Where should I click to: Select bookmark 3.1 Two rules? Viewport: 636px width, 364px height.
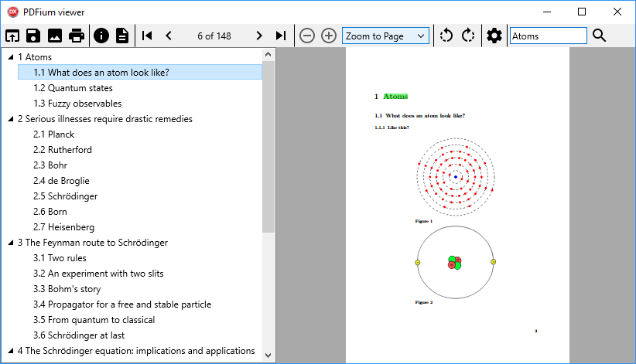[60, 258]
